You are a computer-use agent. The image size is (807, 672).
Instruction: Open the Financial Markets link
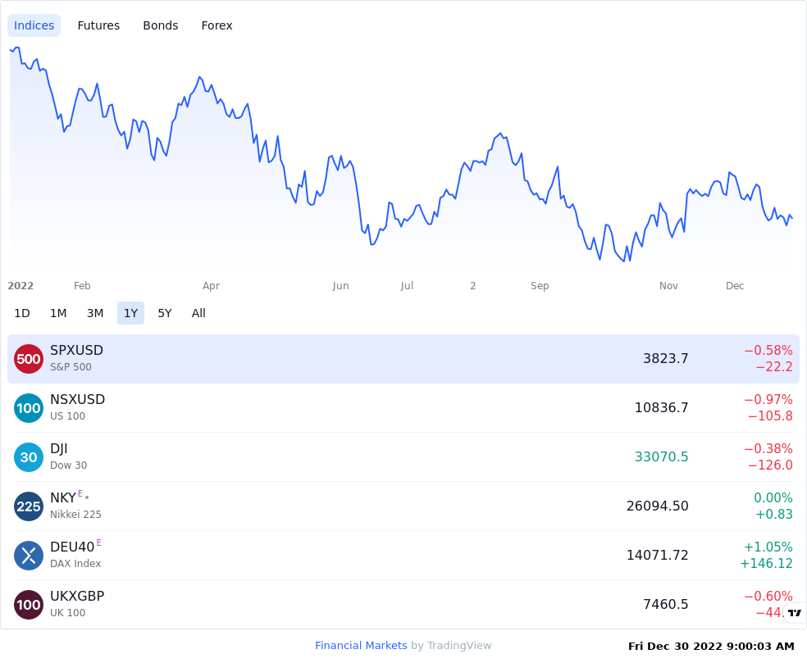coord(361,645)
